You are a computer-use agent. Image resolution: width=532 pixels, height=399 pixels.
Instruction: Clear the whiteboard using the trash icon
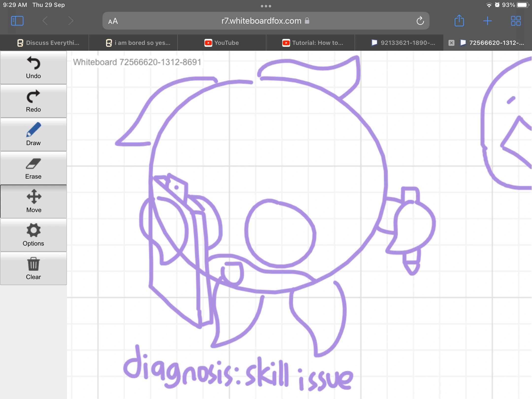pos(33,268)
